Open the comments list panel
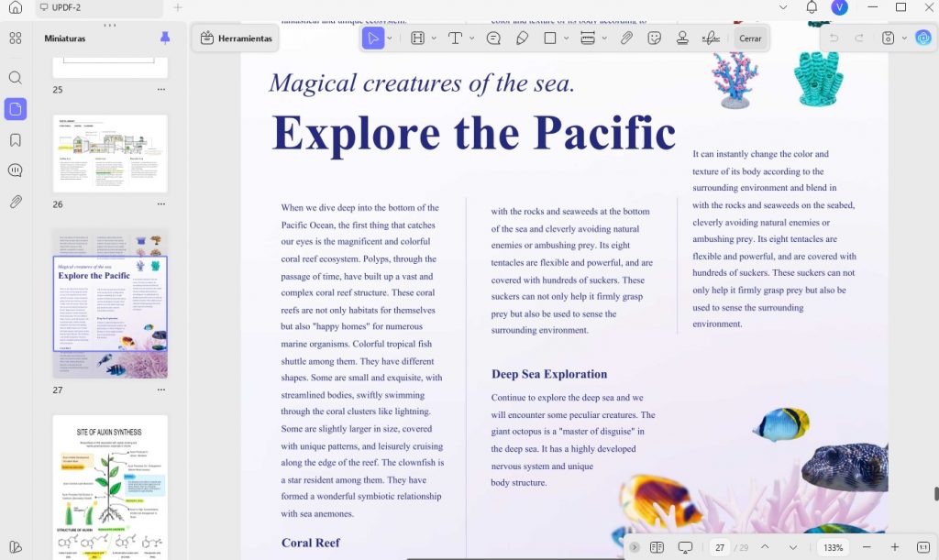 point(16,170)
